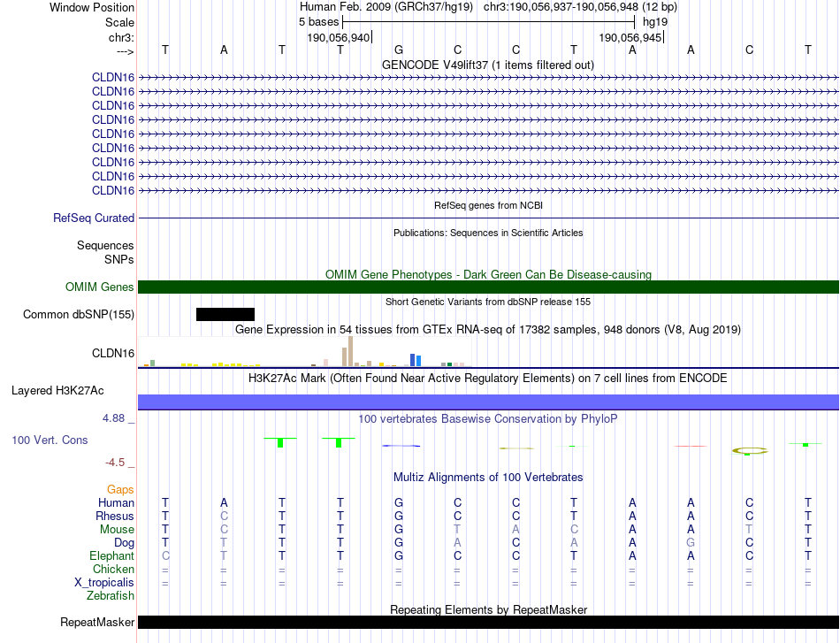Click the blue mark in the PhyloP conservation track
The image size is (840, 643).
[x=401, y=446]
